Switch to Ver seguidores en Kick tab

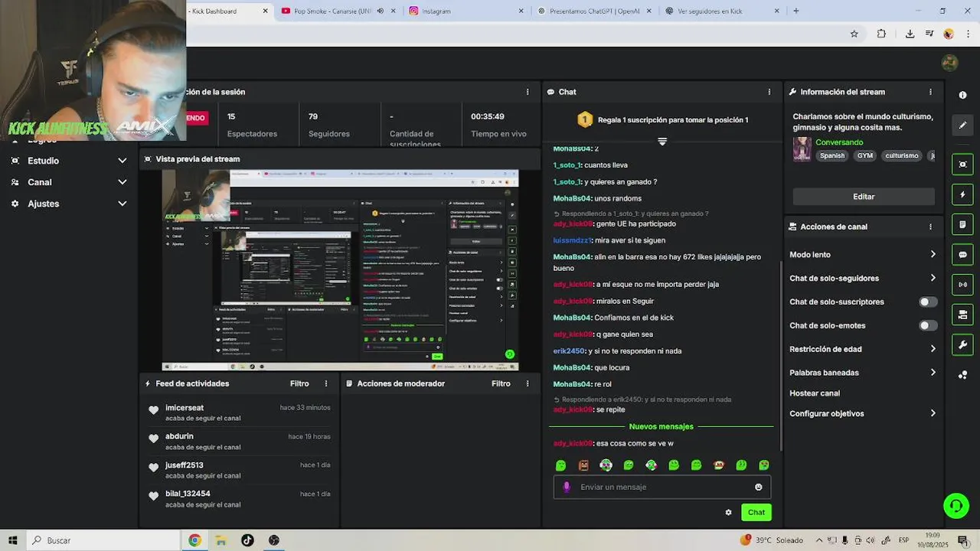(722, 11)
